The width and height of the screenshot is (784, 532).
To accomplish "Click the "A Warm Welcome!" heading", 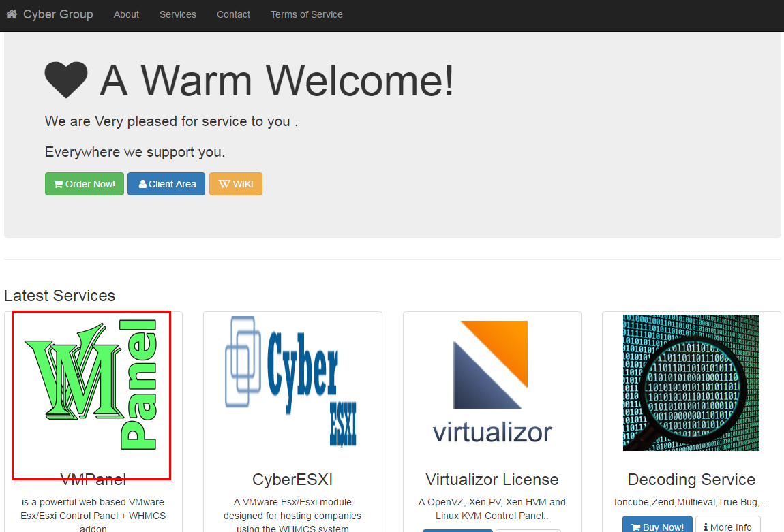I will tap(249, 80).
